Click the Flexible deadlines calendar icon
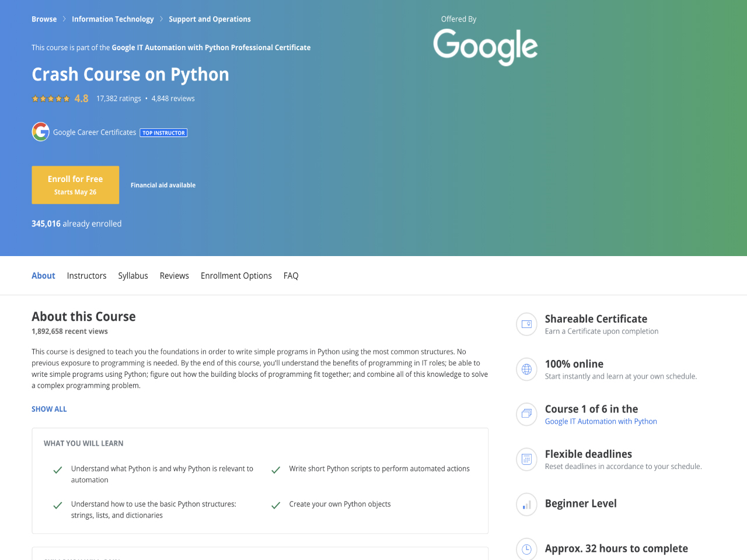The width and height of the screenshot is (747, 560). tap(526, 459)
